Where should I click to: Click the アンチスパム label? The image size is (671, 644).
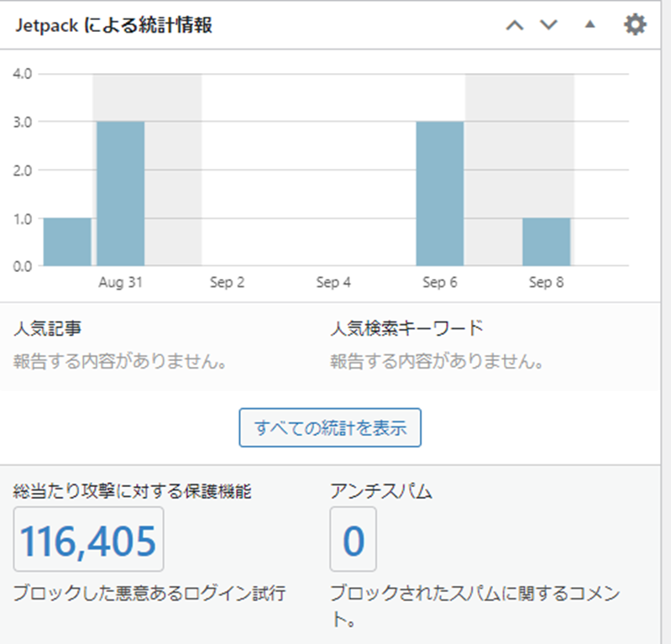tap(381, 492)
